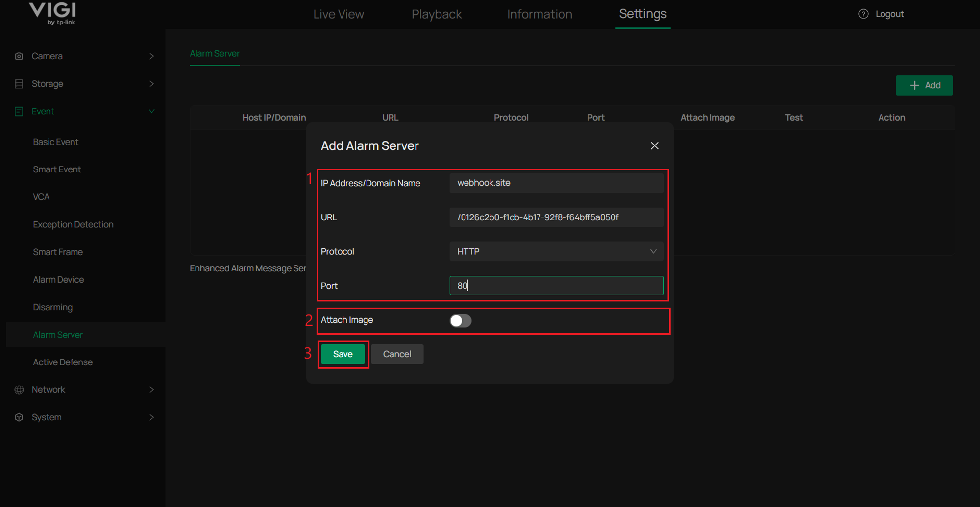Collapse the Event menu chevron
Image resolution: width=980 pixels, height=507 pixels.
[x=151, y=111]
